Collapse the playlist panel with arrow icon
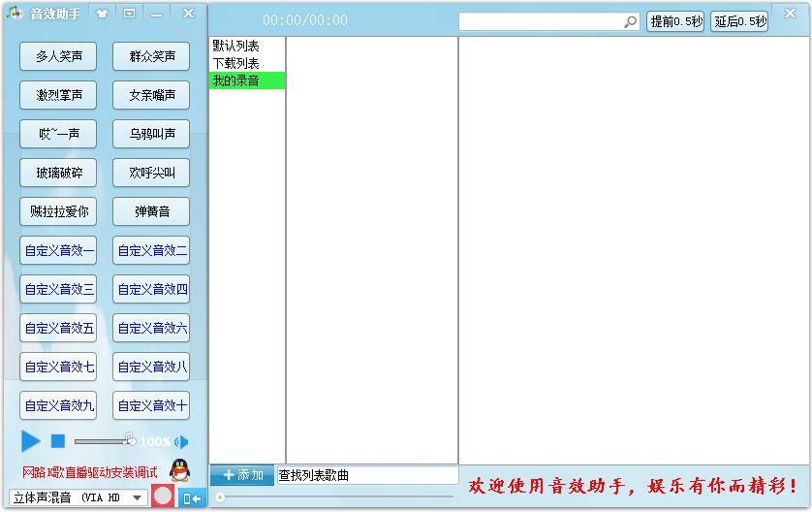This screenshot has width=812, height=512. click(x=192, y=498)
